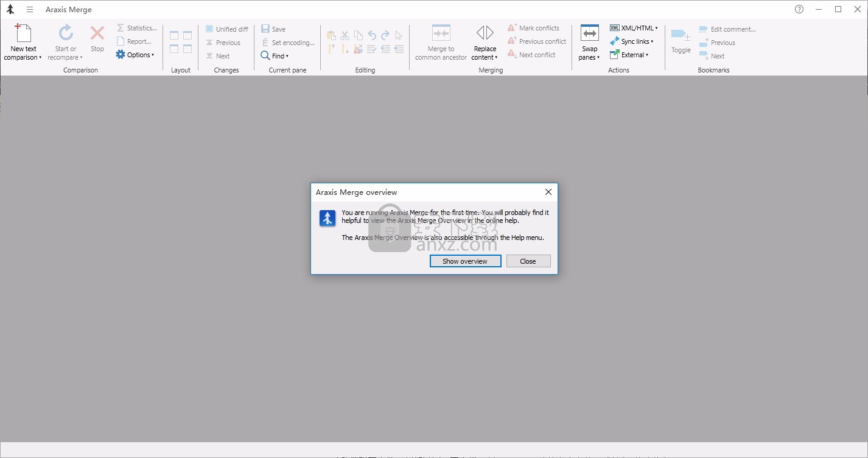Open the Find dropdown
Image resolution: width=868 pixels, height=458 pixels.
click(275, 56)
